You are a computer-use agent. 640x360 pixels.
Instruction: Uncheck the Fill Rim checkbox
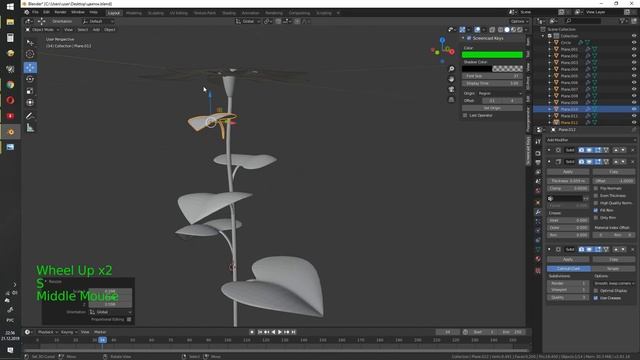(596, 210)
